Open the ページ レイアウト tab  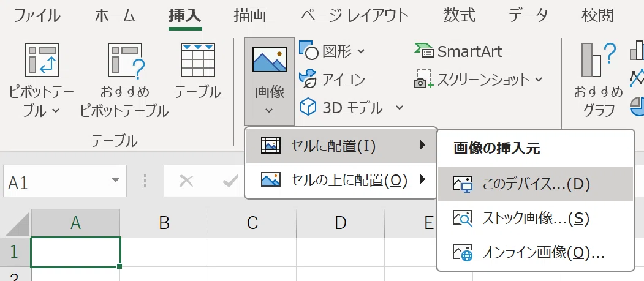click(354, 16)
